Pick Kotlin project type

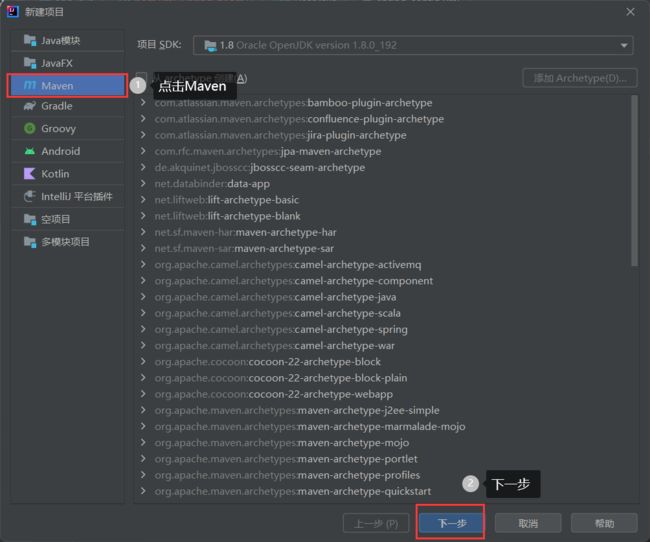67,174
